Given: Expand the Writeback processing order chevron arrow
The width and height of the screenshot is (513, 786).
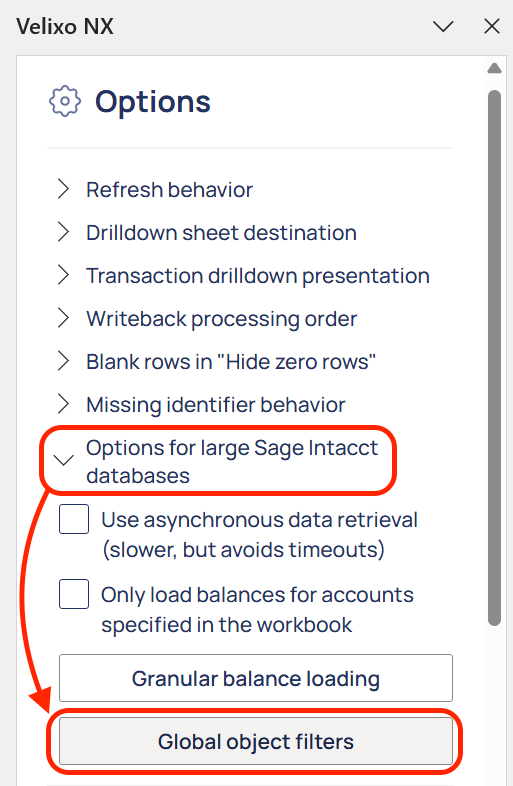Looking at the screenshot, I should pos(63,318).
